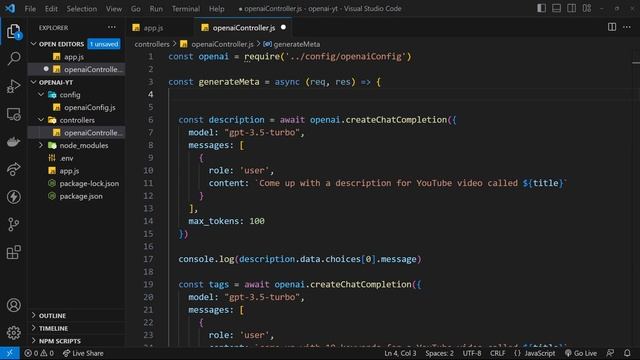This screenshot has width=640, height=360.
Task: Open Manage settings gear icon
Action: click(13, 333)
